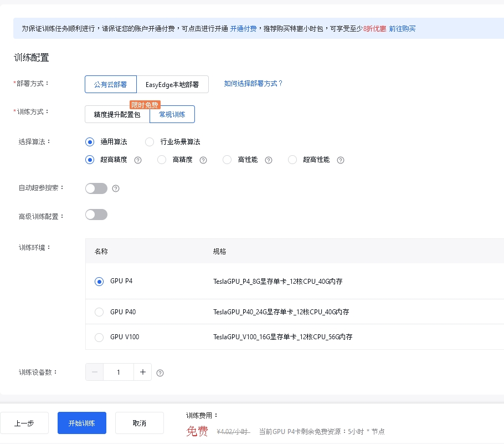Select 精度提升配置包 training mode
Image resolution: width=504 pixels, height=444 pixels.
tap(117, 114)
